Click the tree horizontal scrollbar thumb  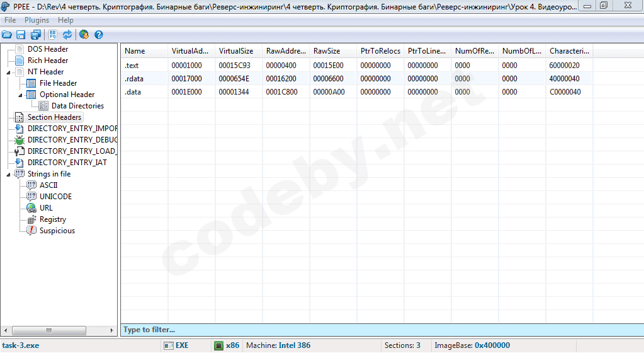49,330
